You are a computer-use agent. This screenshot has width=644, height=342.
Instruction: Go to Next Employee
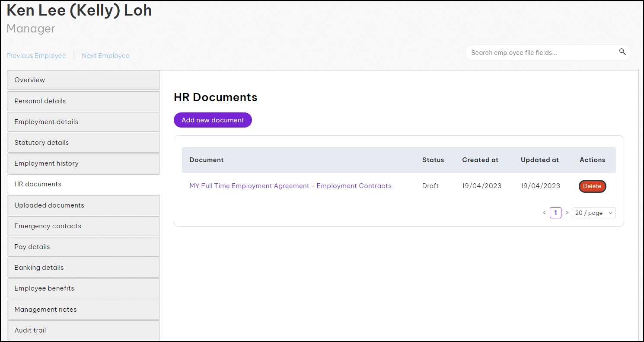click(105, 56)
